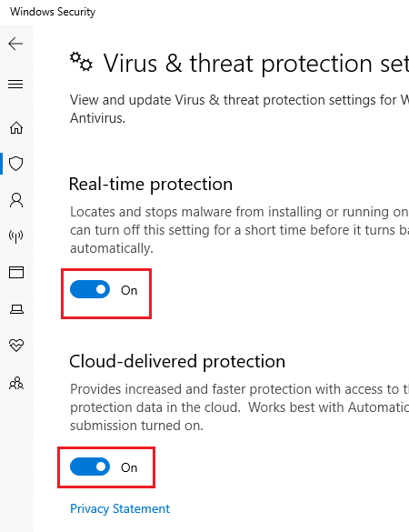Open the Home section in sidebar
This screenshot has height=532, width=409.
tap(16, 128)
